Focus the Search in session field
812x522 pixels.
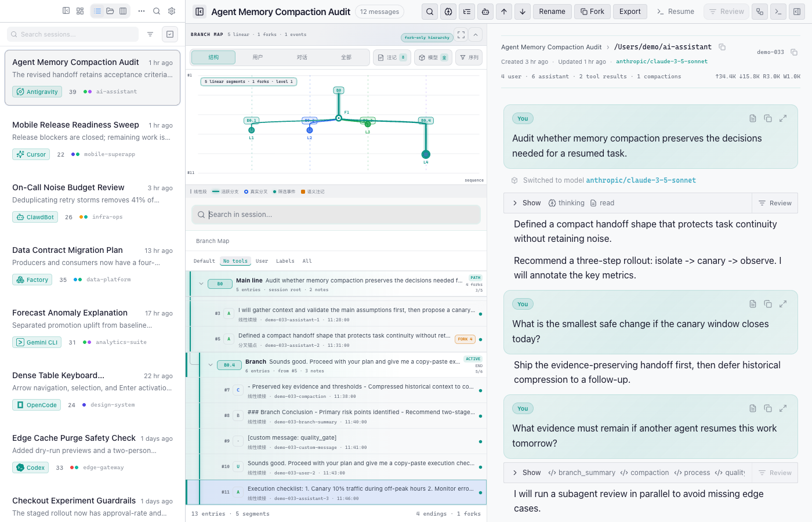click(x=336, y=215)
